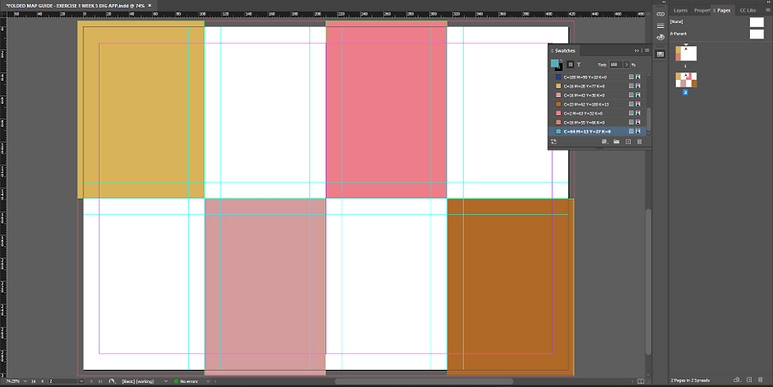Click the split layout view icon
Viewport: 773px width, 387px height.
641,381
